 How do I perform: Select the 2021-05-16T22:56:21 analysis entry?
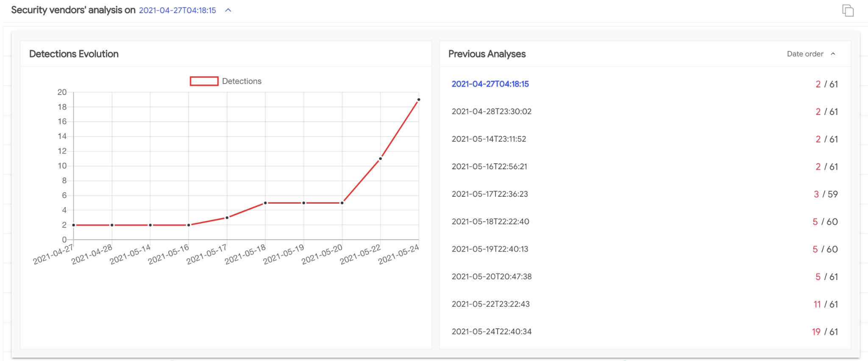(x=489, y=167)
